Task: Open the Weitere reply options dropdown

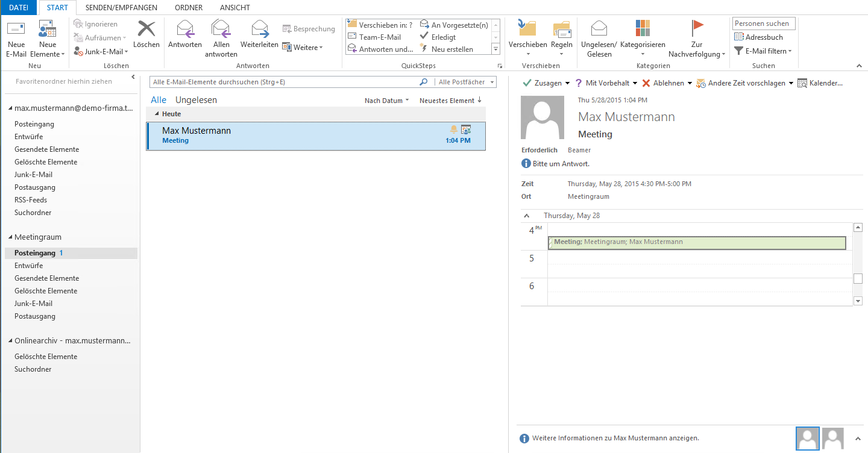Action: (x=303, y=47)
